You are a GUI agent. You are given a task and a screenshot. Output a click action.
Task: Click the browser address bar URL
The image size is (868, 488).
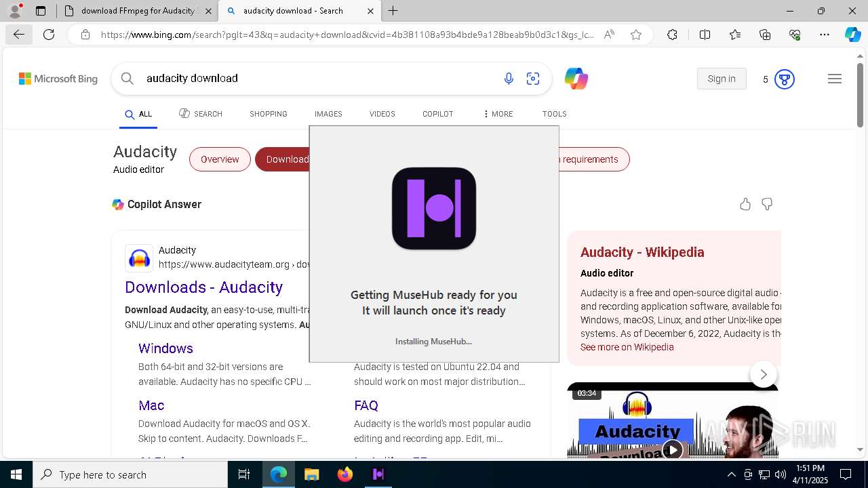coord(347,35)
